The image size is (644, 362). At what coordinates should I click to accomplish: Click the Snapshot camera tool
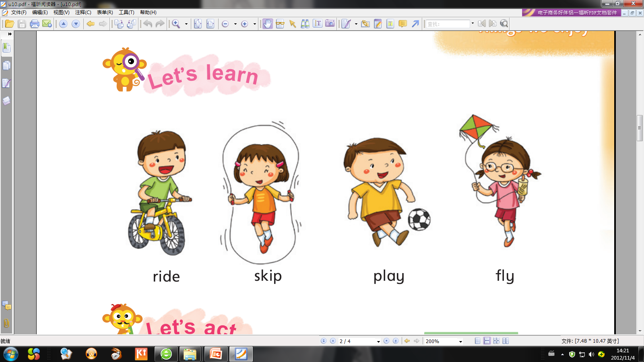coord(330,24)
